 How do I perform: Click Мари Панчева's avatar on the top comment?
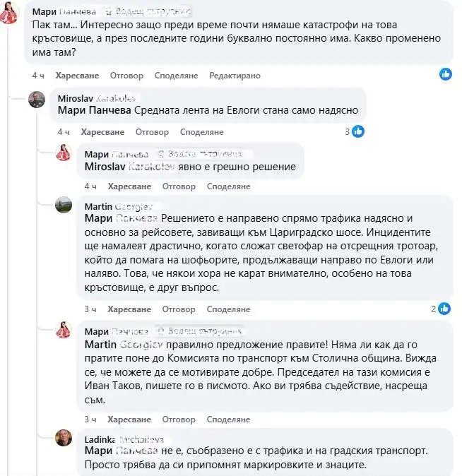pyautogui.click(x=9, y=14)
